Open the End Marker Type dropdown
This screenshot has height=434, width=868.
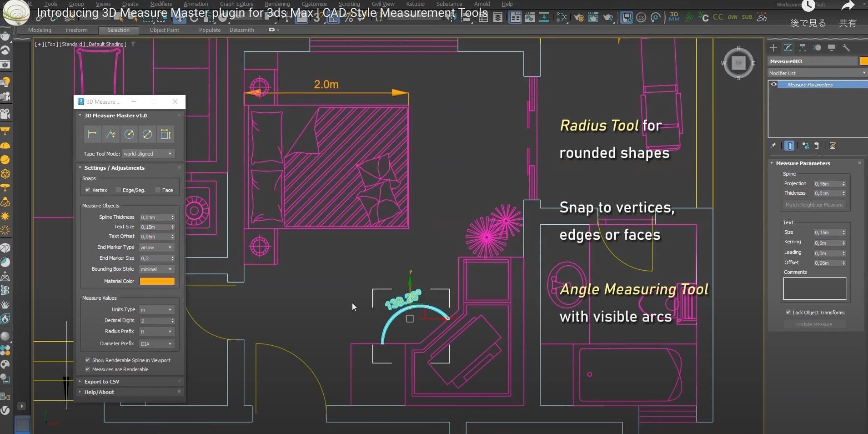coord(157,247)
